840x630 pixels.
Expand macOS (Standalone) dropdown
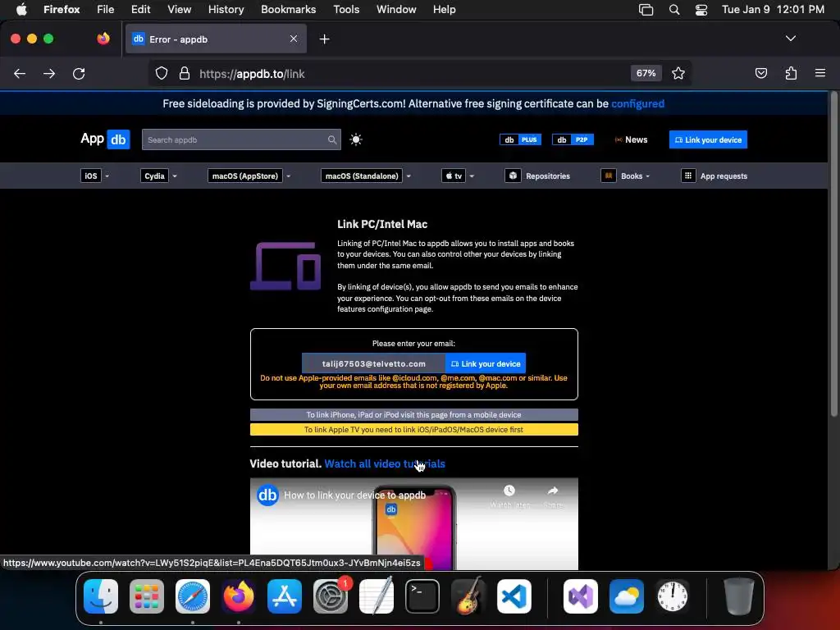tap(366, 176)
